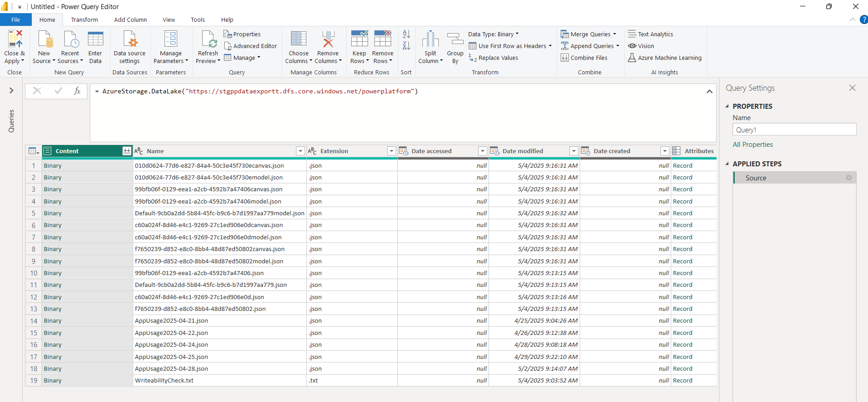Image resolution: width=868 pixels, height=402 pixels.
Task: Click the Refresh Preview icon
Action: pos(209,39)
